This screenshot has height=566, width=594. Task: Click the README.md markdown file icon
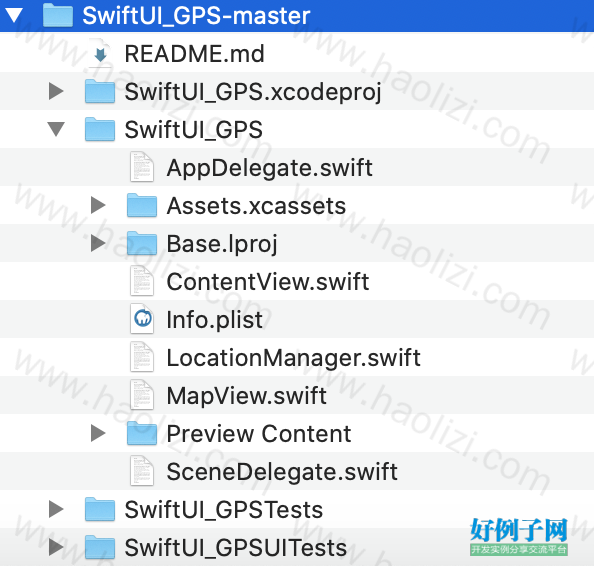(100, 53)
